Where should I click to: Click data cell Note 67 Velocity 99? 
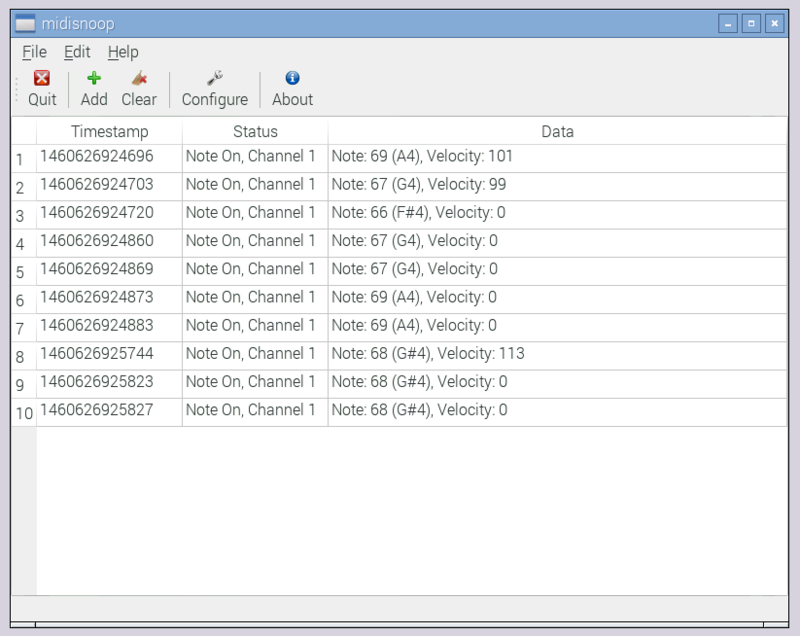pyautogui.click(x=557, y=187)
